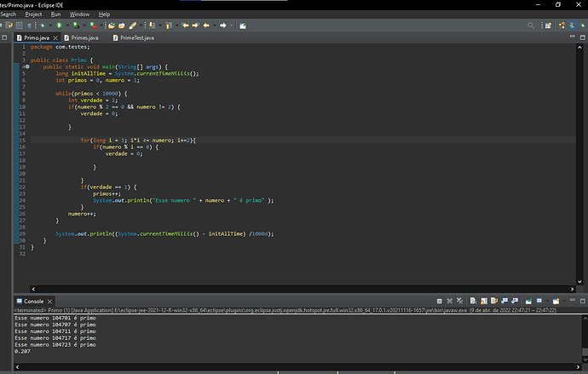Image resolution: width=588 pixels, height=374 pixels.
Task: Open the Help menu
Action: [104, 14]
